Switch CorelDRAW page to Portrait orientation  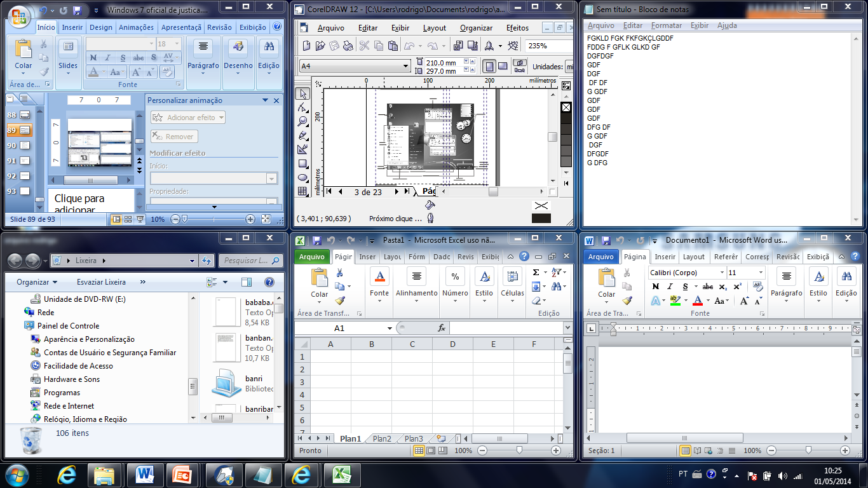[489, 66]
